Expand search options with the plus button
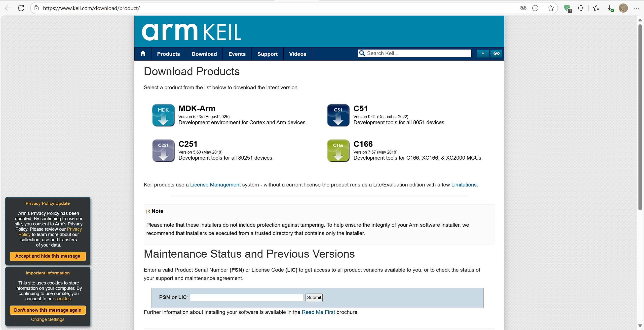Image resolution: width=644 pixels, height=330 pixels. coord(483,53)
